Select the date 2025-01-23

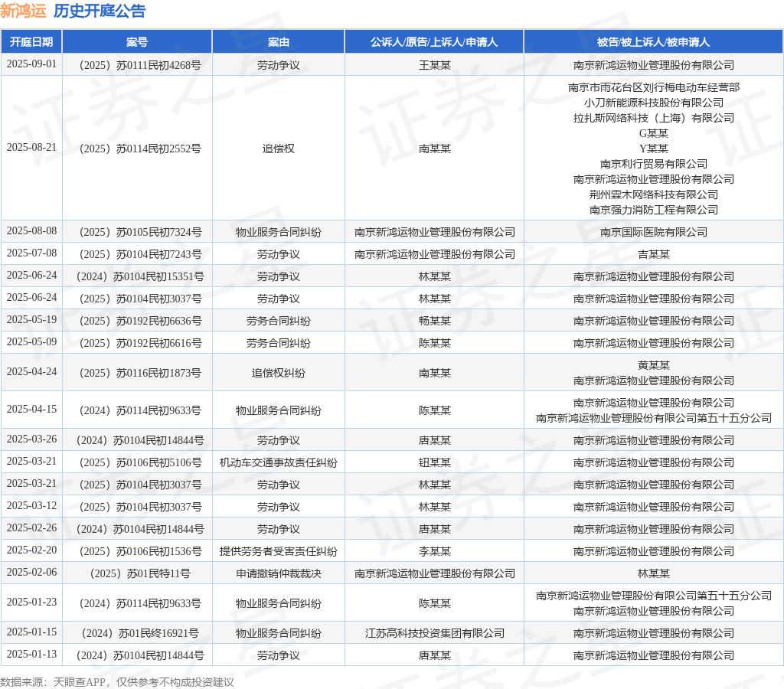31,602
